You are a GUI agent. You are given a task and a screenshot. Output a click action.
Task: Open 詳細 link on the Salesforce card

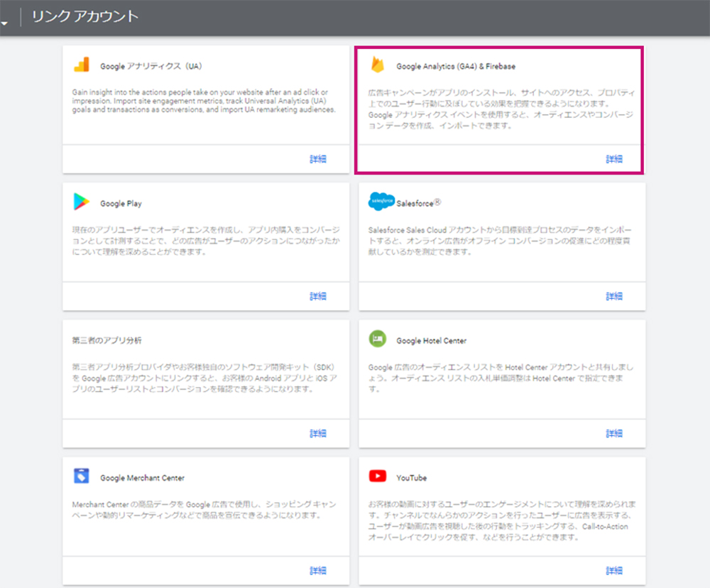(x=614, y=296)
